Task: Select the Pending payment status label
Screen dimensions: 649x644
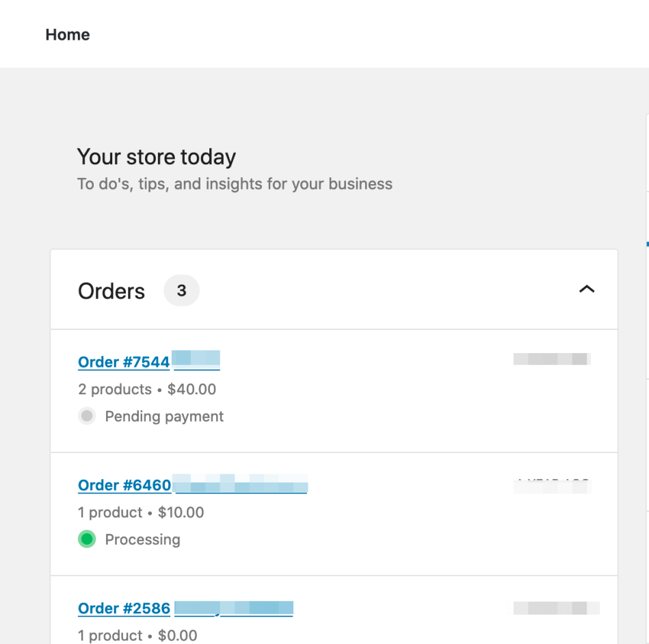Action: click(163, 416)
